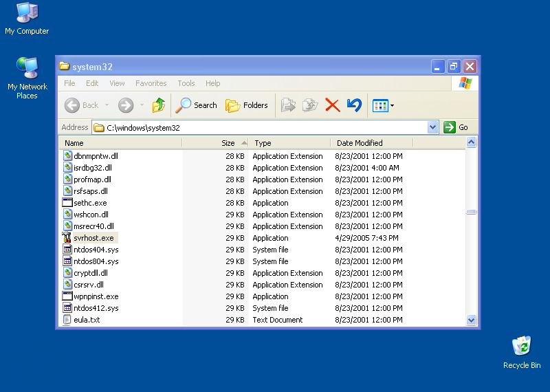Open the View menu
The image size is (550, 392).
point(117,83)
